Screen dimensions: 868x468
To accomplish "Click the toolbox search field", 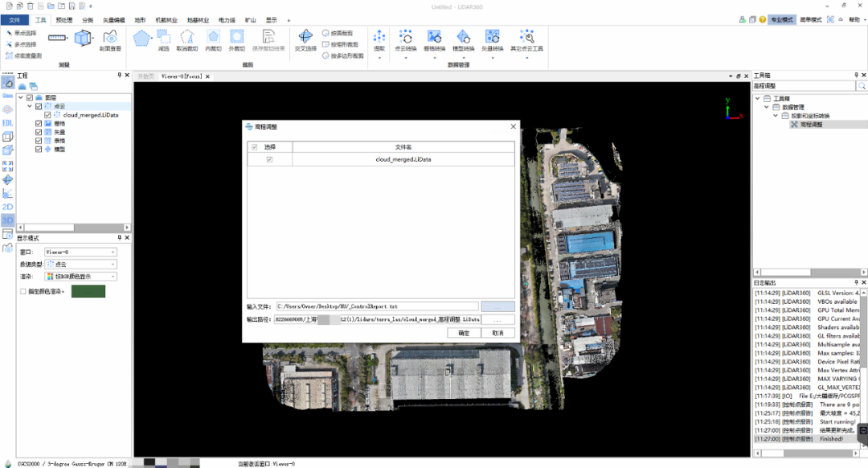I will [x=805, y=86].
